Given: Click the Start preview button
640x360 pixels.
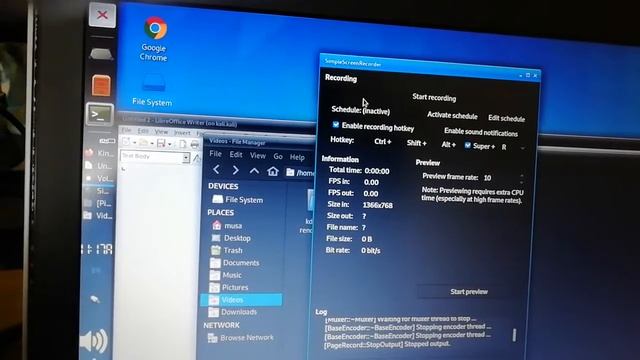Looking at the screenshot, I should tap(469, 291).
